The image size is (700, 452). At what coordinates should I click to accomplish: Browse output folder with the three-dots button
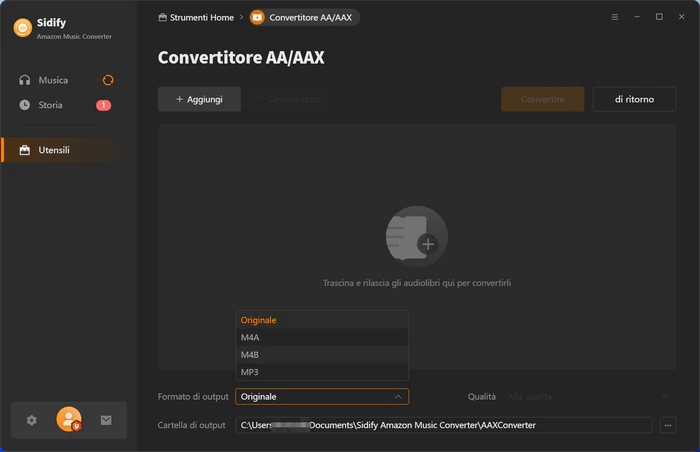tap(668, 425)
